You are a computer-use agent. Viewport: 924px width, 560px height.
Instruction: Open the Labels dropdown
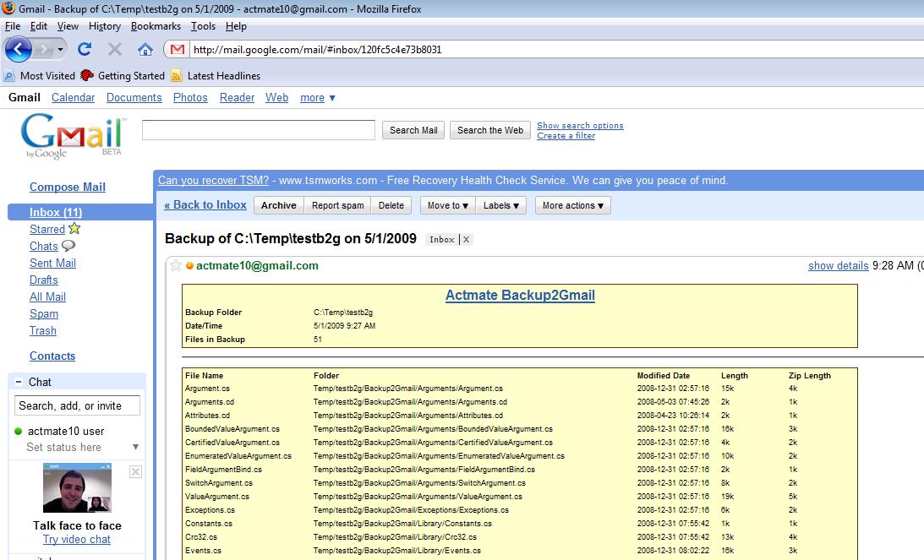pos(501,205)
